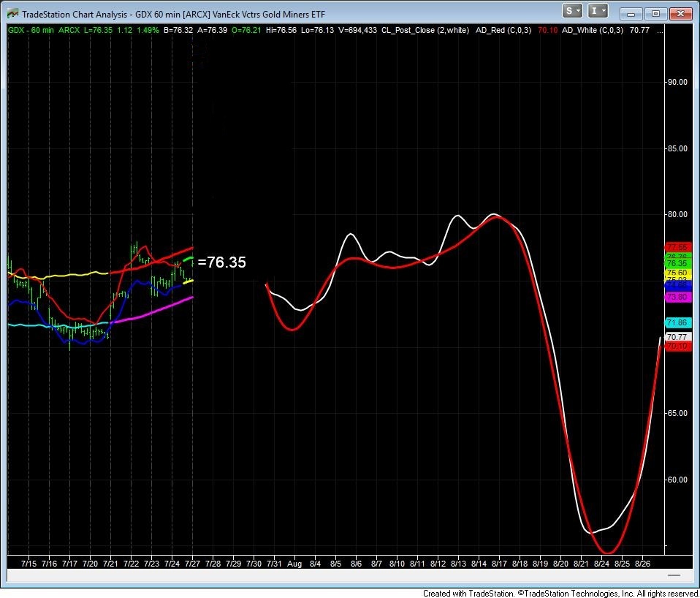
Task: Click the GDX - 60 min symbol label
Action: point(31,31)
